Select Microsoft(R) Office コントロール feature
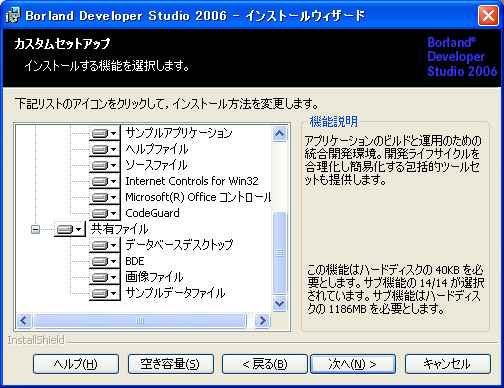This screenshot has height=388, width=504. tap(198, 197)
